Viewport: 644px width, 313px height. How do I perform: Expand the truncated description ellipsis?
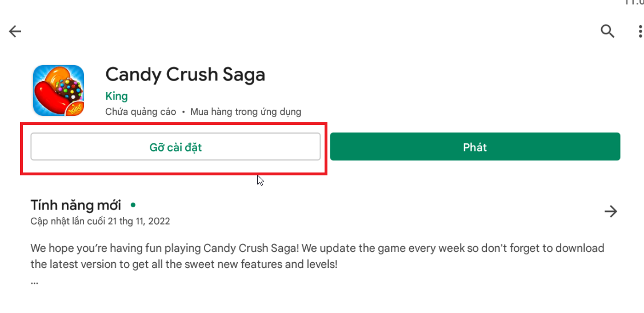pyautogui.click(x=34, y=281)
